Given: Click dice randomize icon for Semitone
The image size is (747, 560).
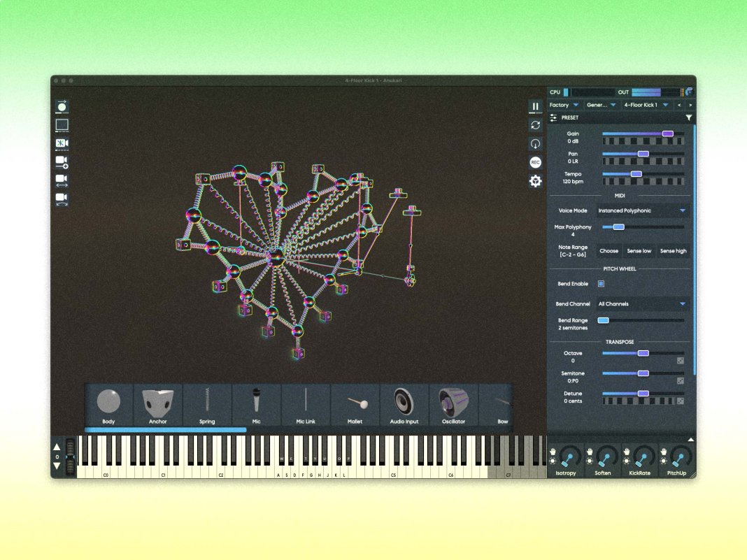Looking at the screenshot, I should (x=681, y=380).
